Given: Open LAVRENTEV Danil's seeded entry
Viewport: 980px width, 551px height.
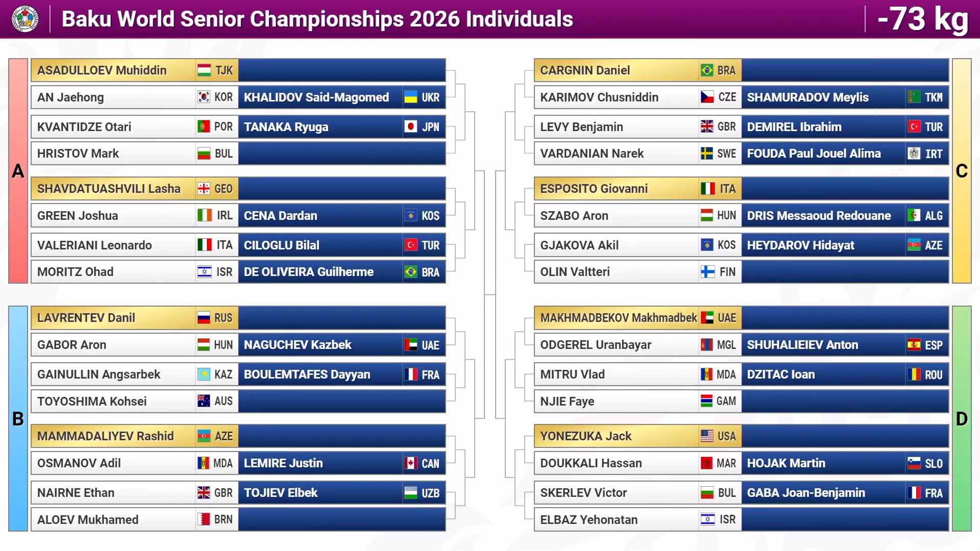Looking at the screenshot, I should [x=135, y=318].
